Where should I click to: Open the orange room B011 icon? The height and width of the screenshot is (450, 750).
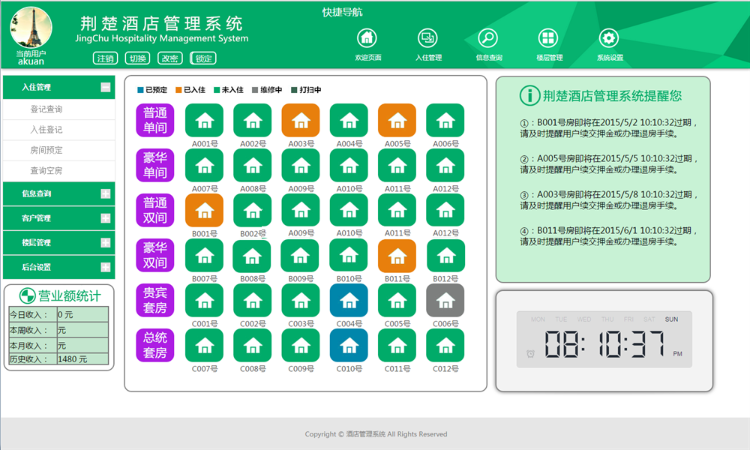point(397,255)
